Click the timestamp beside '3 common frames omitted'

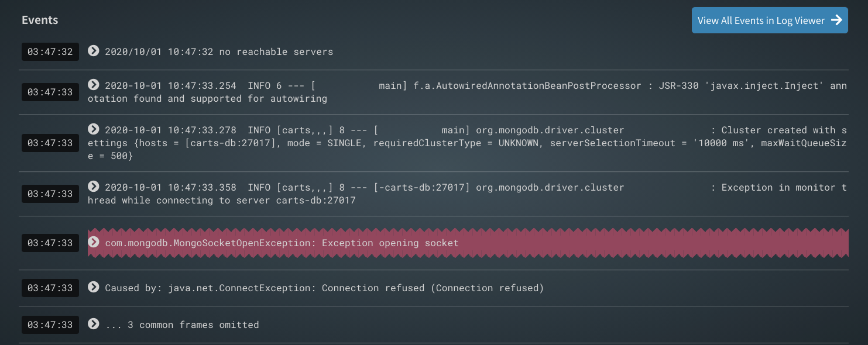pos(50,325)
